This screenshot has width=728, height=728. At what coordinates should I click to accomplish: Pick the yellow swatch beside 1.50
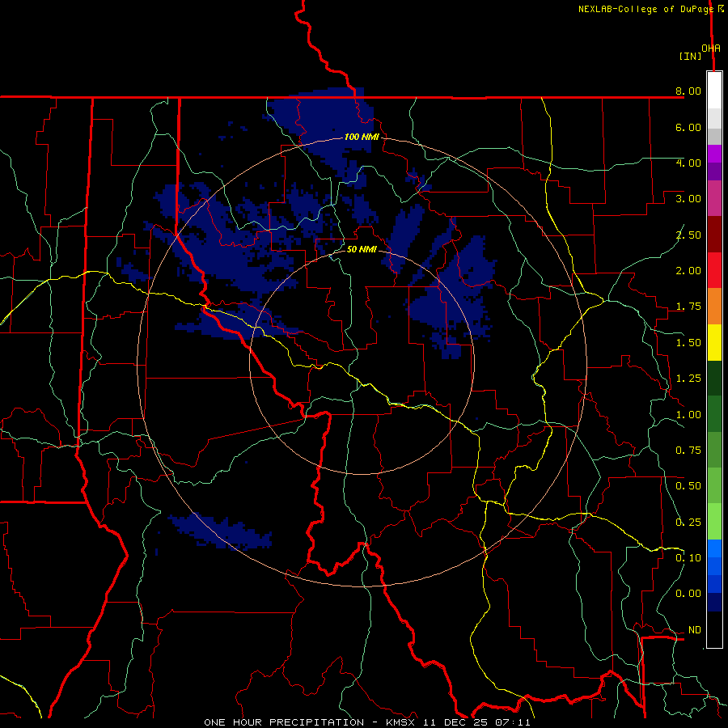pyautogui.click(x=714, y=342)
